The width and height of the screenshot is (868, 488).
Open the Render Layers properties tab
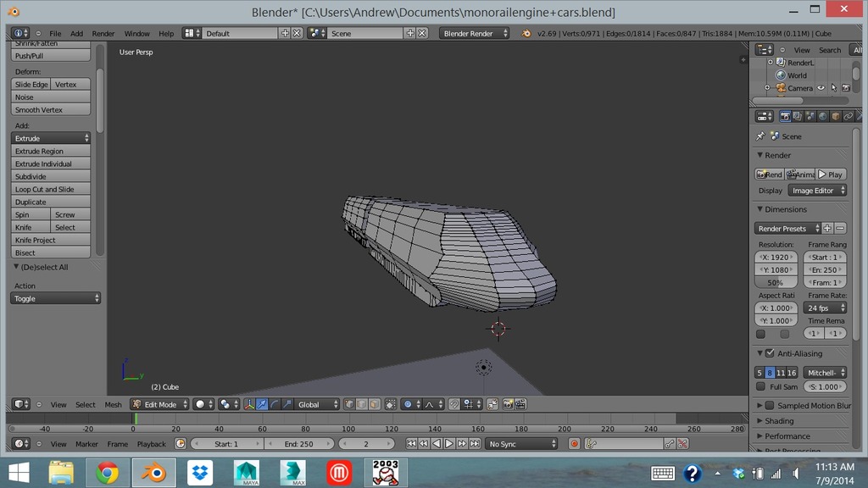(x=798, y=116)
